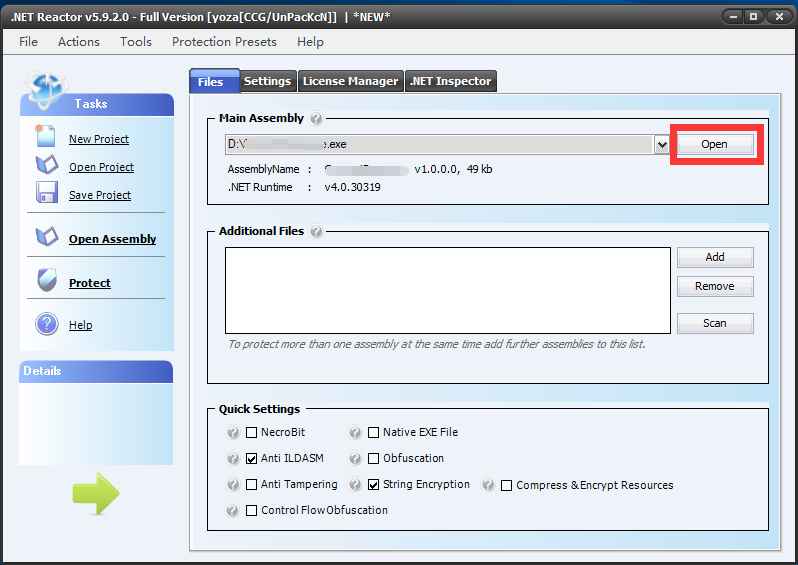This screenshot has height=565, width=798.
Task: Switch to the Settings tab
Action: point(268,81)
